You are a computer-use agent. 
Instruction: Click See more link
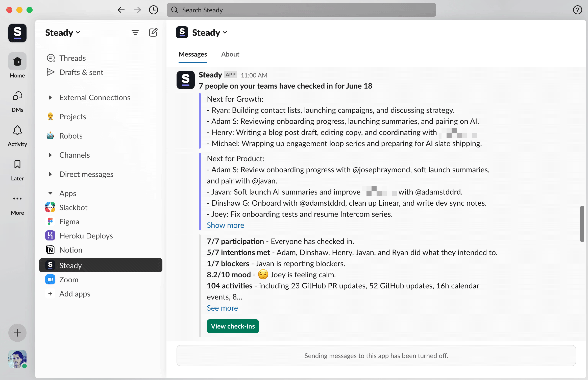click(x=222, y=308)
